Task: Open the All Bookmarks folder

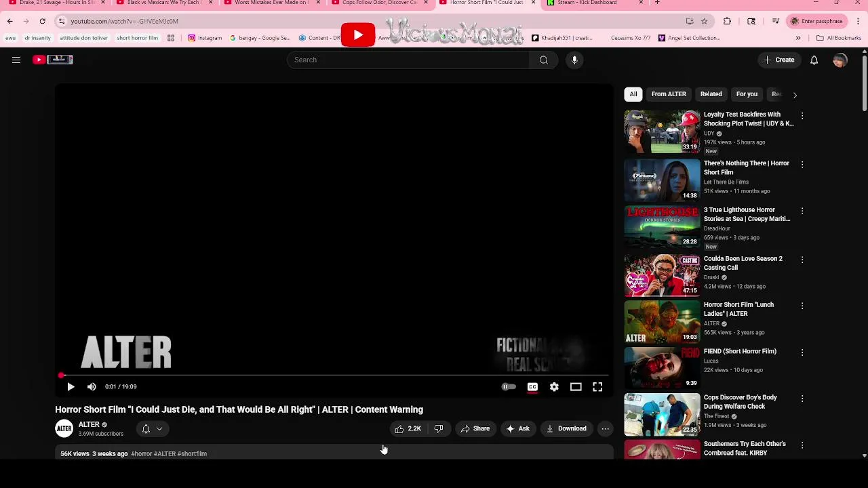Action: point(839,38)
